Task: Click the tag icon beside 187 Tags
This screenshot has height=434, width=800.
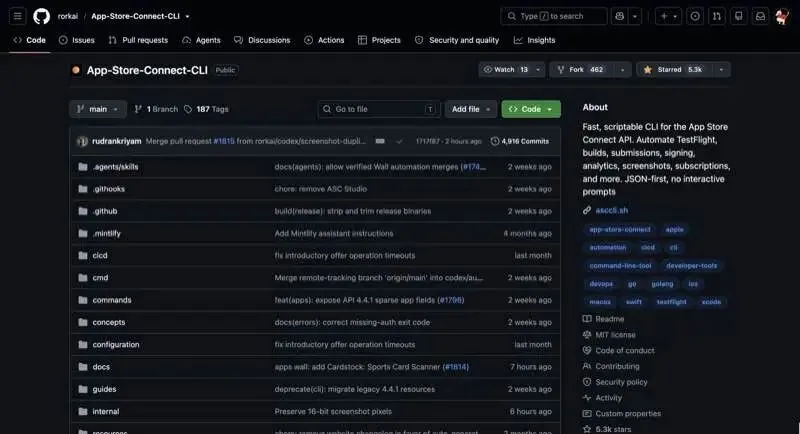Action: coord(188,109)
